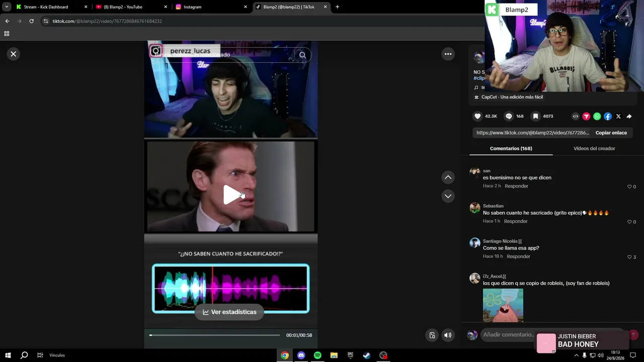
Task: Share the video on WhatsApp
Action: click(x=597, y=116)
